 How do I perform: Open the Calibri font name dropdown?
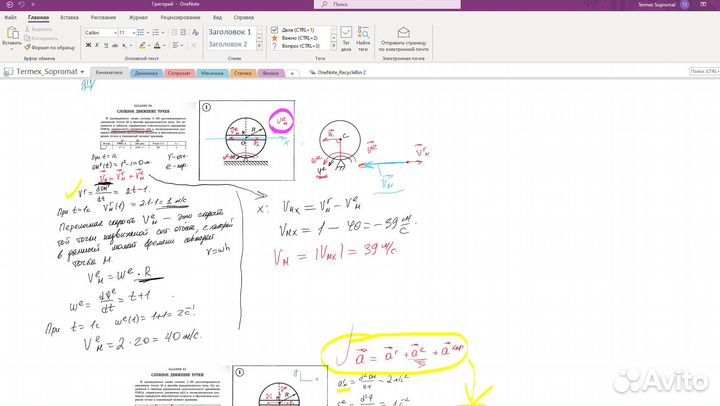(x=99, y=33)
